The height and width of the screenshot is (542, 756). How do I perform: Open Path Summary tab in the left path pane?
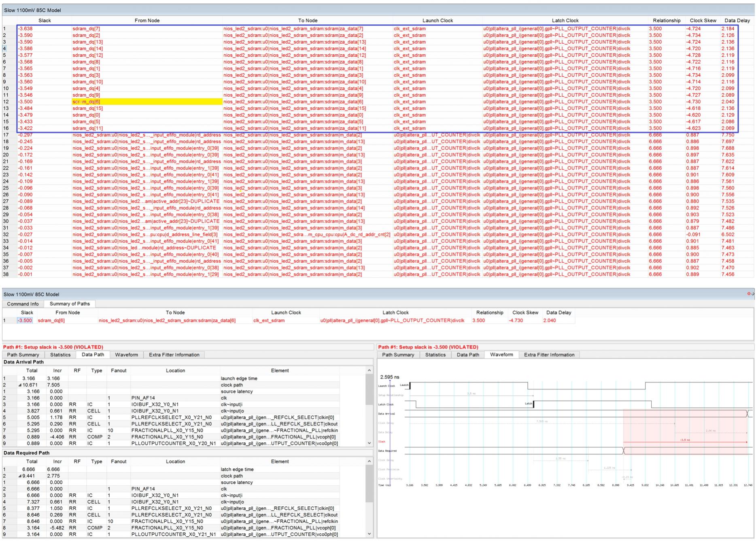(x=23, y=355)
